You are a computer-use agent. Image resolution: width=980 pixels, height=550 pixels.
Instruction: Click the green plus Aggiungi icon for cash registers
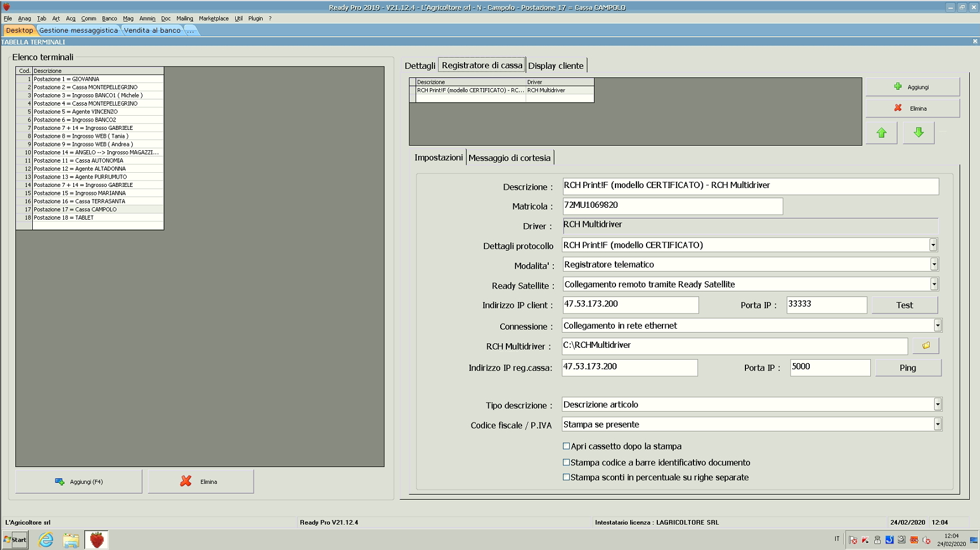[897, 86]
